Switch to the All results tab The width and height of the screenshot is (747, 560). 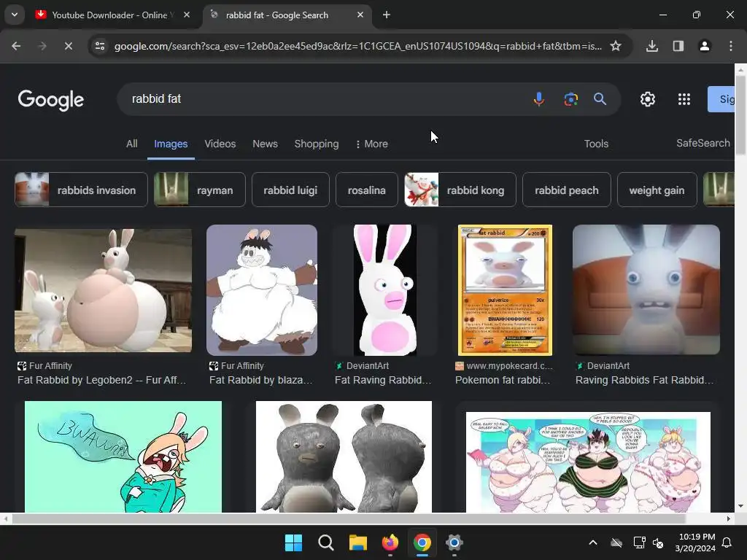[x=132, y=144]
